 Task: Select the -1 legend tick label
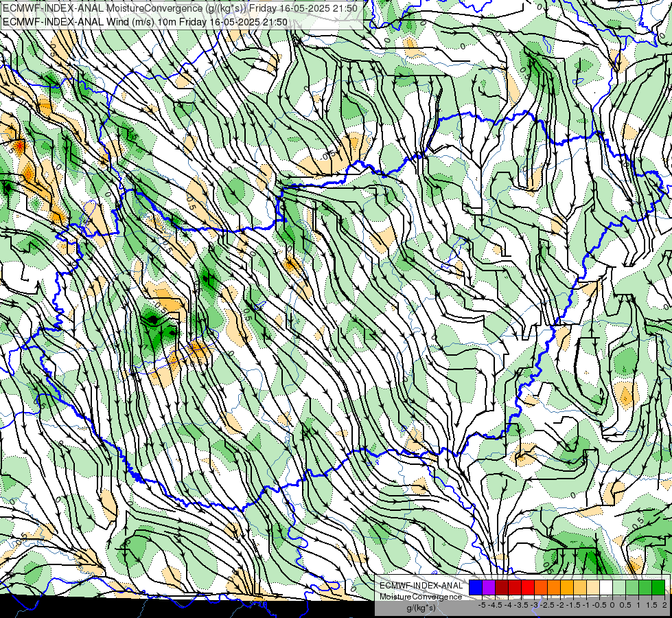click(586, 605)
